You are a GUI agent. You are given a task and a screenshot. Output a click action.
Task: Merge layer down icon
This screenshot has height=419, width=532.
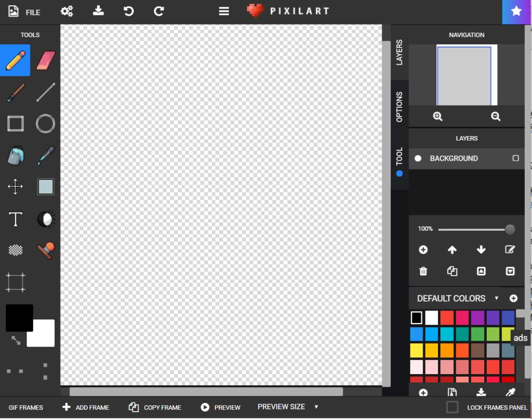click(x=510, y=271)
